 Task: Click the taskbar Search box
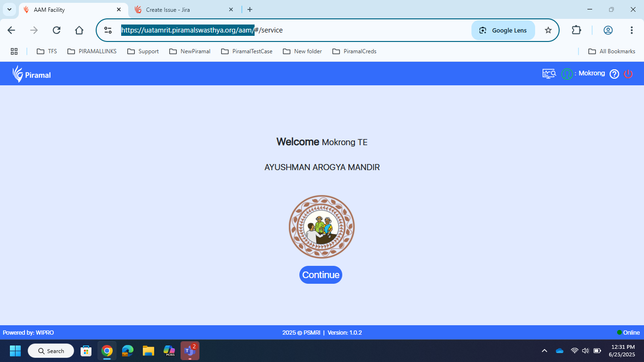tap(51, 351)
